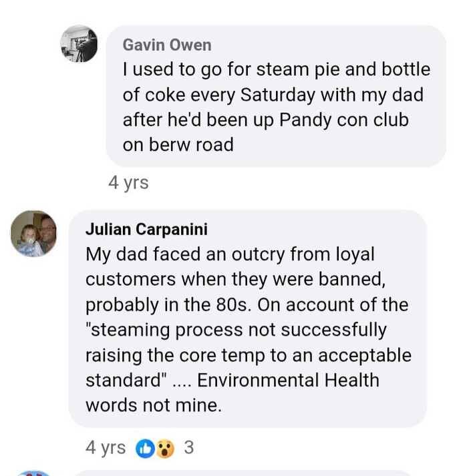Visit Gavin Owen's profile via name

point(167,45)
